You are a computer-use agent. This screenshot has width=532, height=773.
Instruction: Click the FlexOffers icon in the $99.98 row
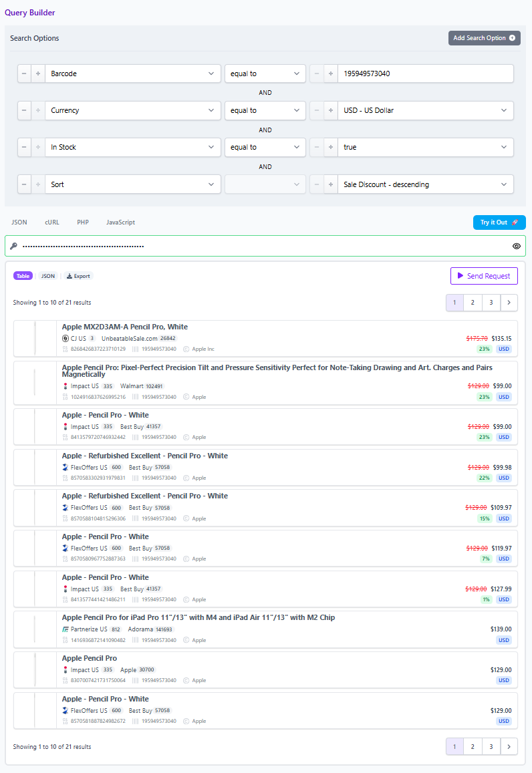click(65, 468)
